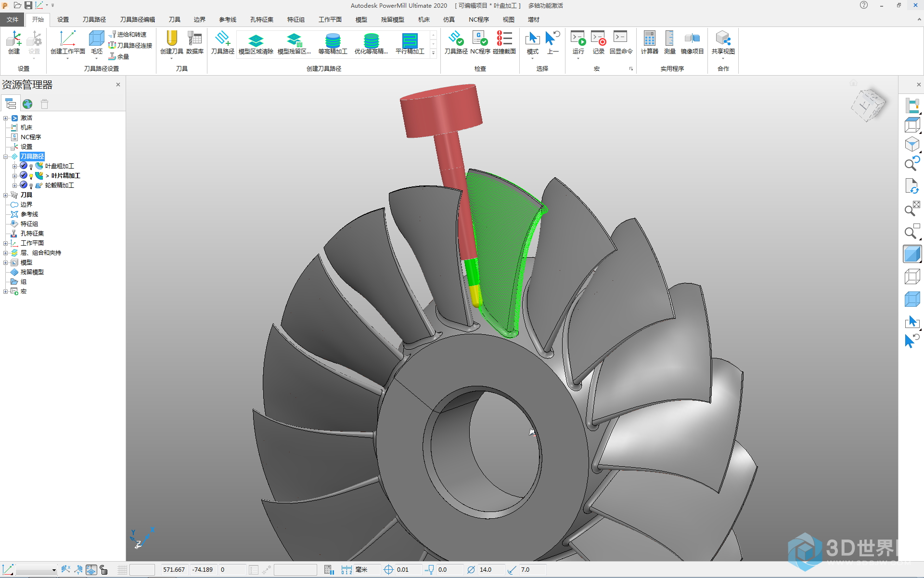Screen dimensions: 924x578
Task: Switch to the NC程序 ribbon tab
Action: coord(478,20)
